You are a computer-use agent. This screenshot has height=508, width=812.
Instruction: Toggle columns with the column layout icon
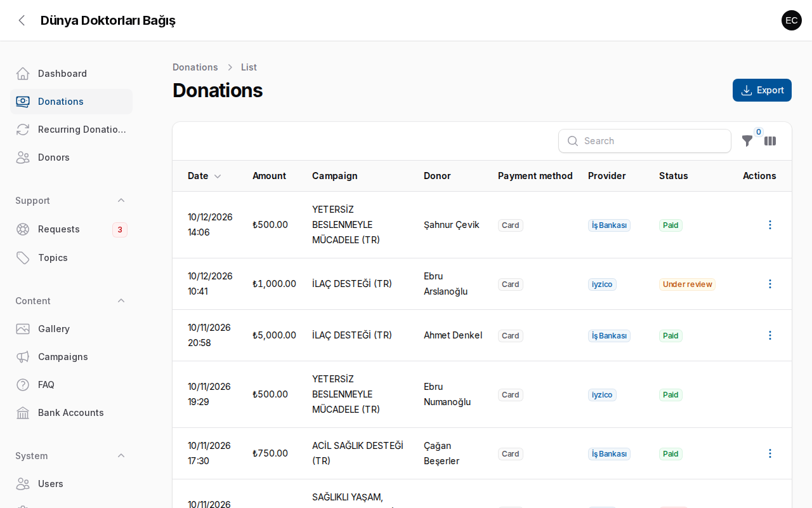click(x=770, y=141)
